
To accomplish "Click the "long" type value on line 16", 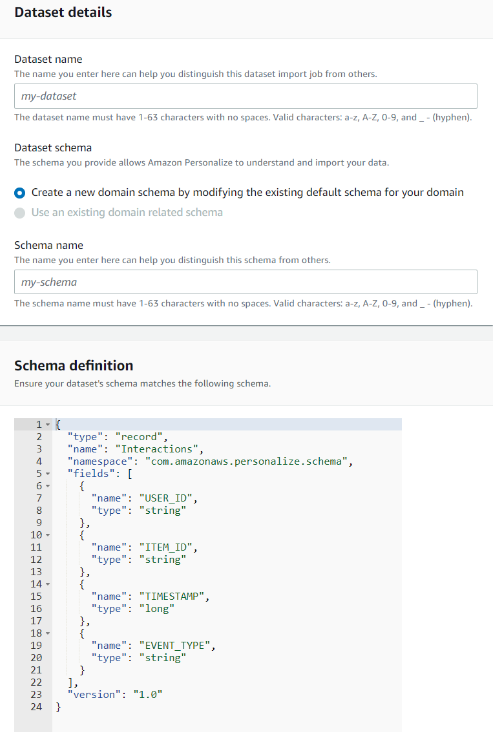I will tap(156, 609).
